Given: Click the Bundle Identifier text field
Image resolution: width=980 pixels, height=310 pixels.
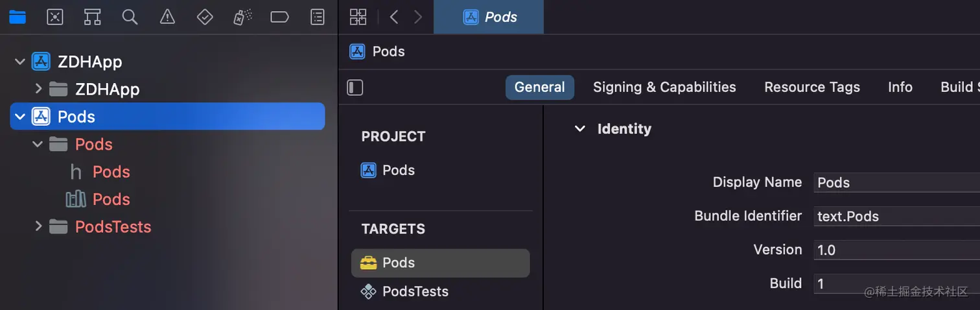Looking at the screenshot, I should pos(894,216).
